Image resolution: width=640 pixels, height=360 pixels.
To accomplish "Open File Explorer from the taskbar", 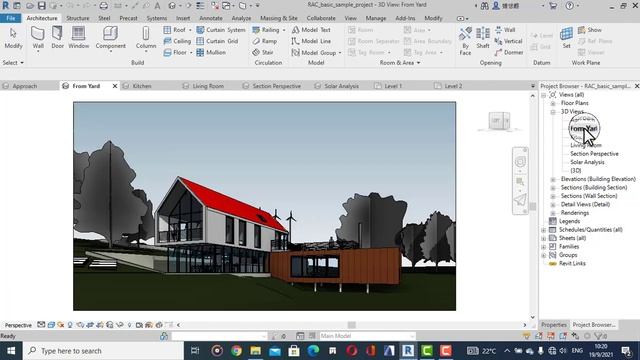I will (x=255, y=351).
